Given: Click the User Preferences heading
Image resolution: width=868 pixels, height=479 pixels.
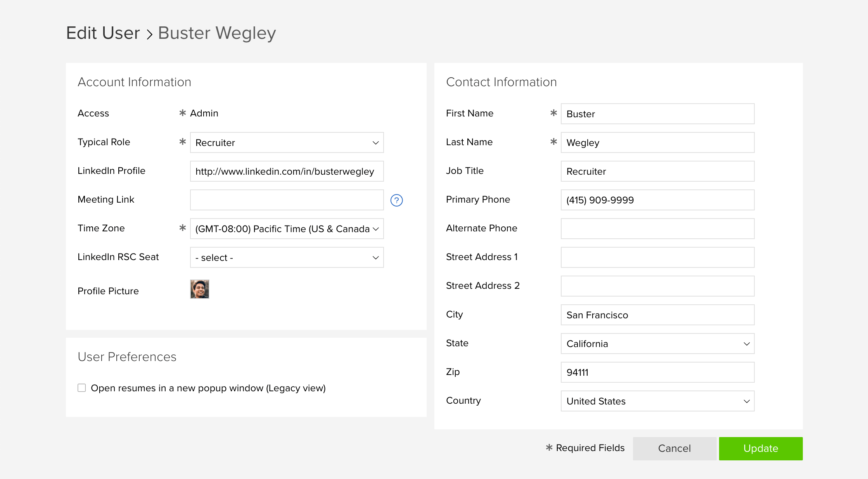Looking at the screenshot, I should click(x=127, y=357).
